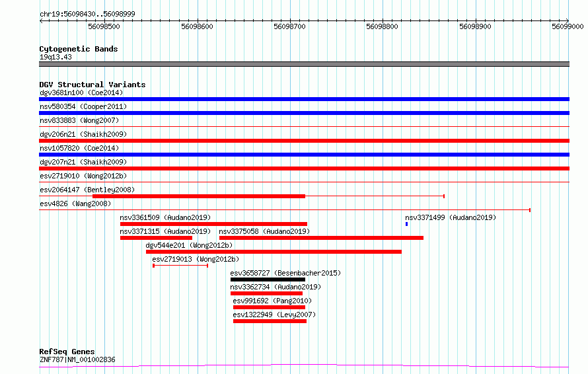Select the red bar under dgv206n21

pyautogui.click(x=304, y=141)
